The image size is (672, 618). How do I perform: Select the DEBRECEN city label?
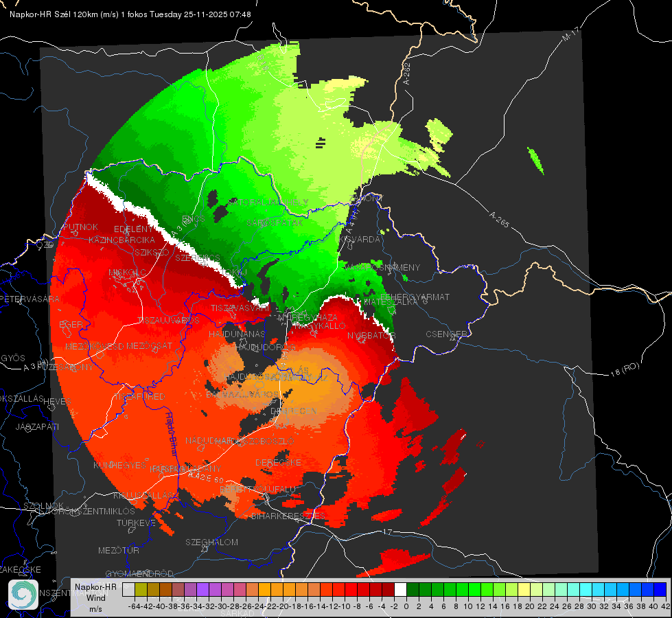[294, 411]
